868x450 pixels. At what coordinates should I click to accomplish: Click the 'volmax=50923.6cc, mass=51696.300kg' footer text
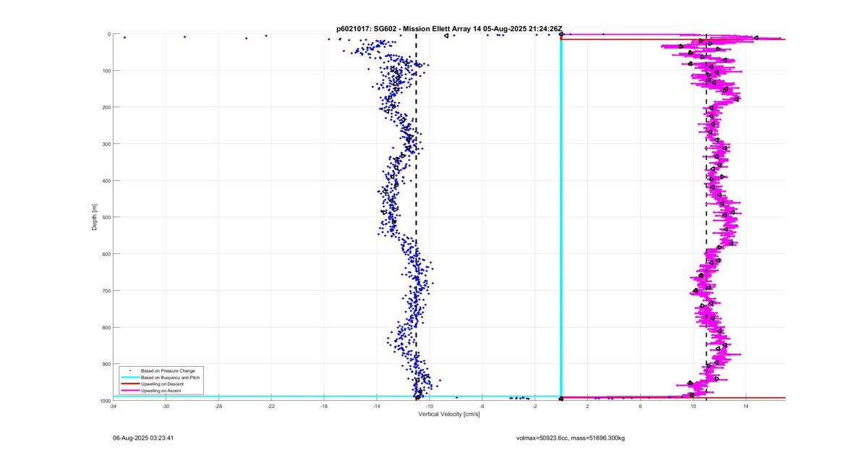tap(570, 438)
